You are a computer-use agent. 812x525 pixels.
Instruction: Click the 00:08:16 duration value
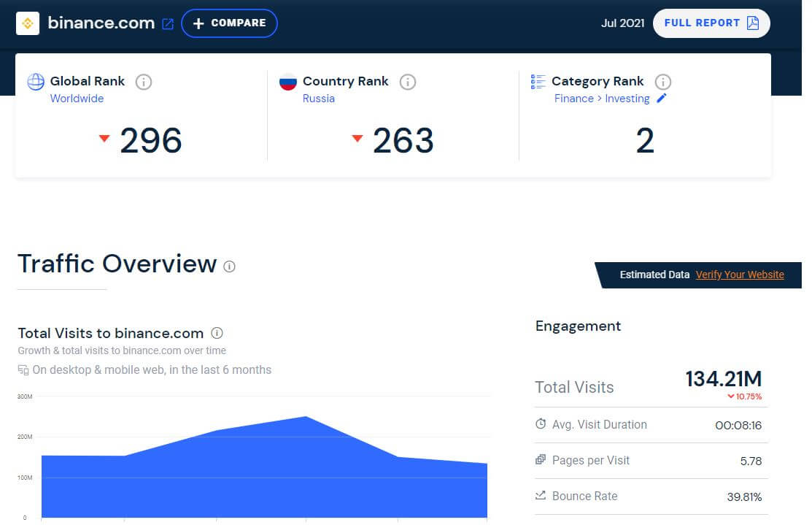tap(738, 426)
